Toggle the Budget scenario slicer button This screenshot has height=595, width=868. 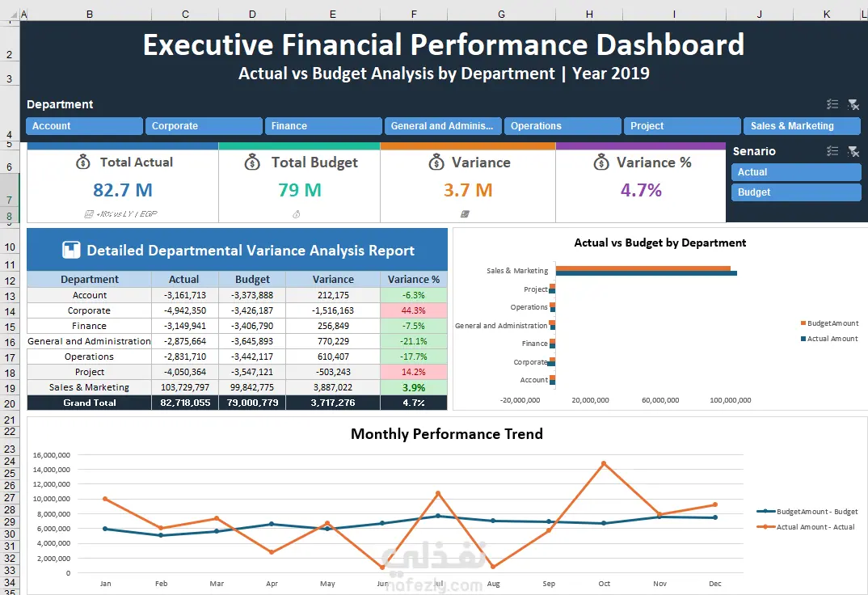coord(796,192)
